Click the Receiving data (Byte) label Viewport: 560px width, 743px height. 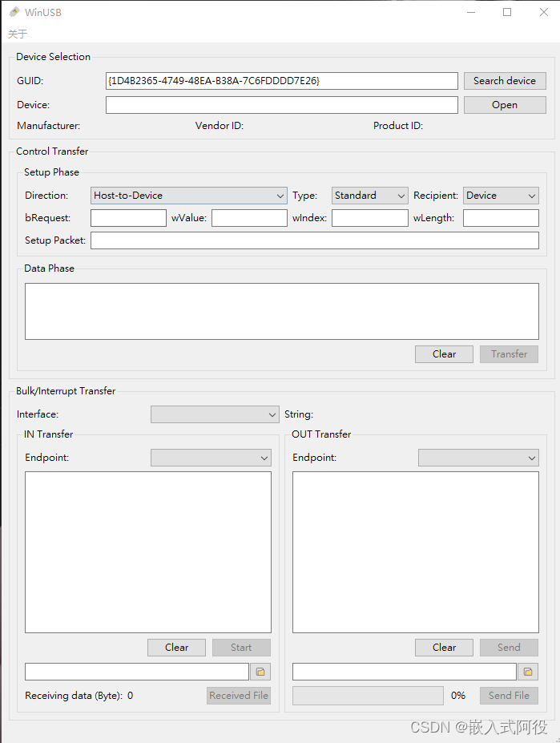click(x=74, y=696)
